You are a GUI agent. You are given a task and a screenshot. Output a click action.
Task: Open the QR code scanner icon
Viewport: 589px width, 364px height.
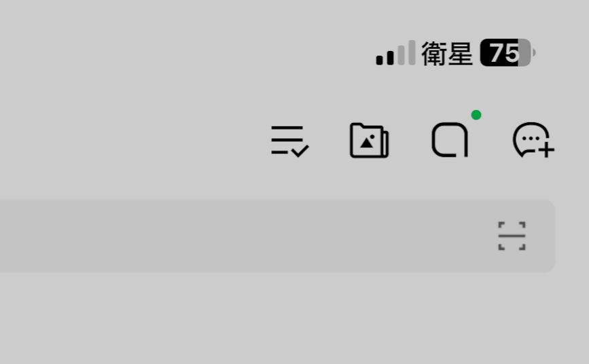(x=512, y=236)
